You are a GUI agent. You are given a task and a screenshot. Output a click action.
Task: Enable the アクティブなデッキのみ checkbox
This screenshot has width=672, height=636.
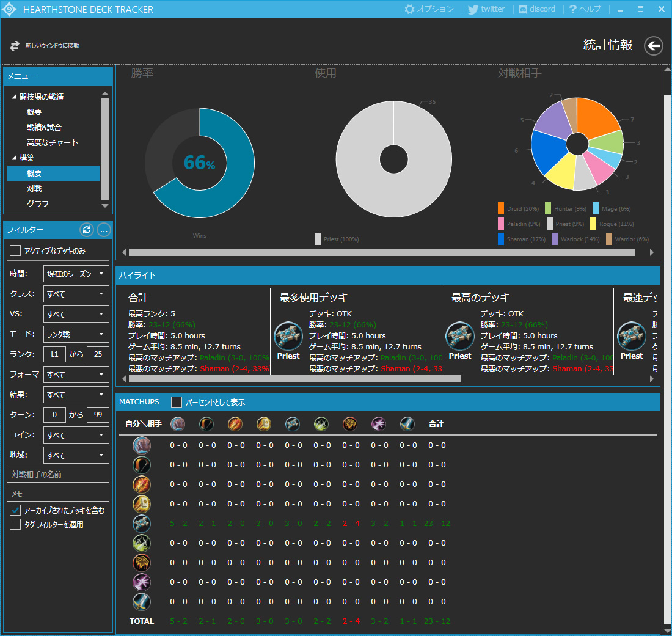click(15, 250)
